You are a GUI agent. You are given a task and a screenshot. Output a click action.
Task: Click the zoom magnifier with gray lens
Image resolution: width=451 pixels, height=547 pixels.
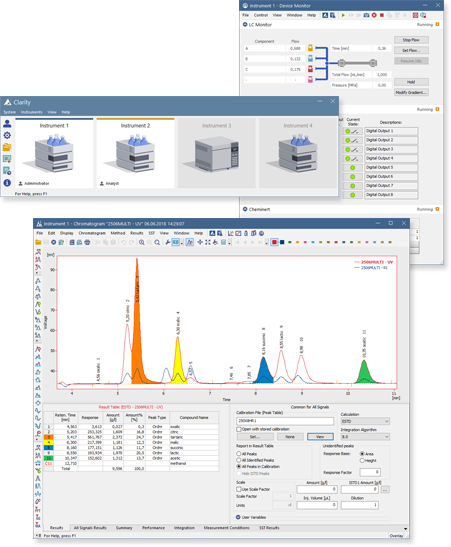click(x=157, y=242)
